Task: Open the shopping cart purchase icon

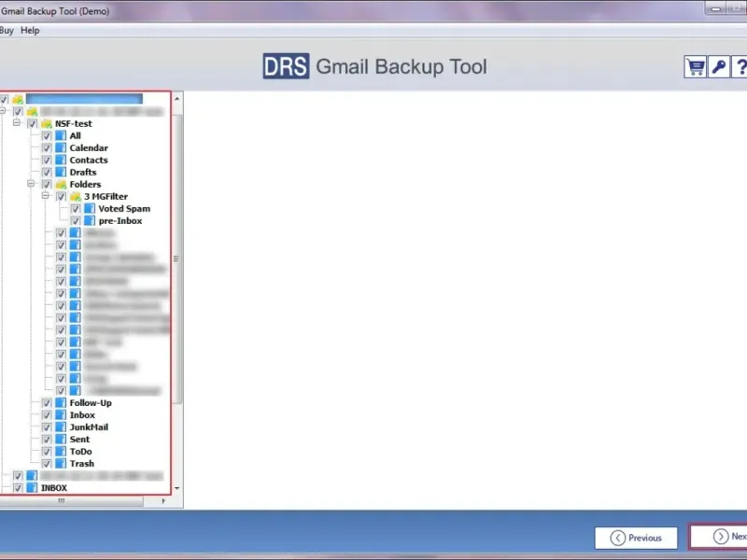Action: click(696, 67)
